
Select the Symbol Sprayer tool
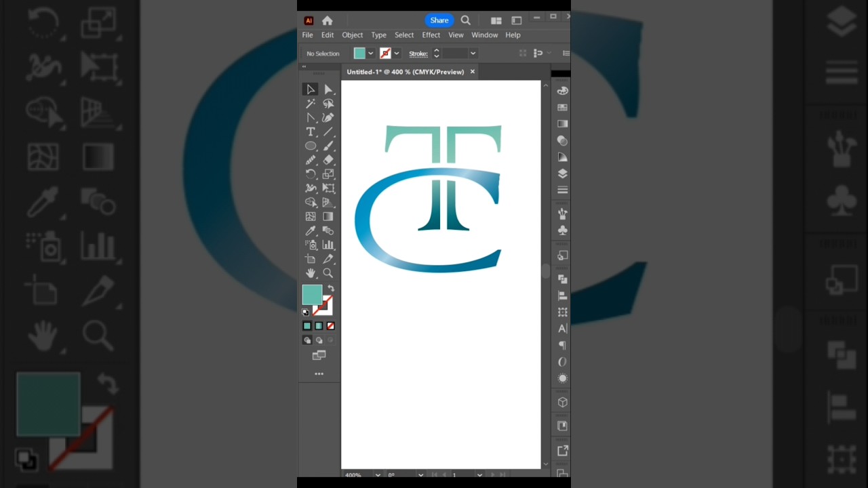pyautogui.click(x=311, y=245)
